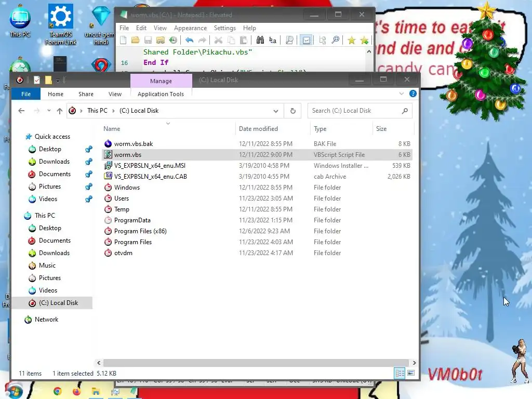
Task: Click Replace icon in Notepad3 toolbar
Action: coord(272,41)
